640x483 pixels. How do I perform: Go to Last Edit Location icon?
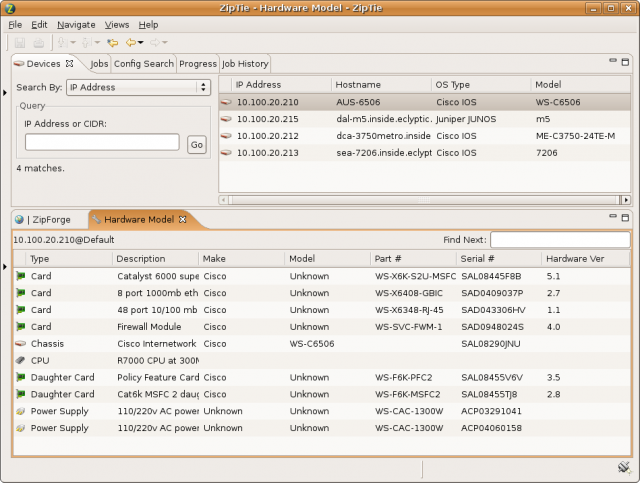click(x=112, y=42)
